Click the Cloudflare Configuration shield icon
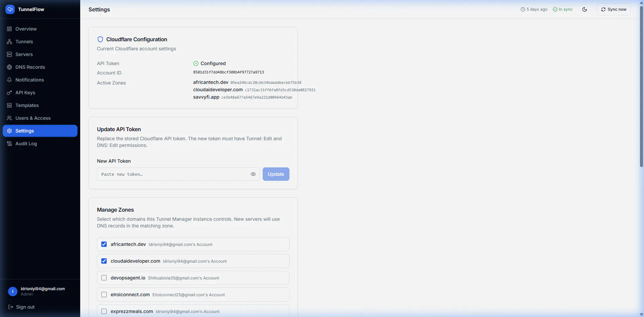The image size is (644, 317). tap(100, 39)
